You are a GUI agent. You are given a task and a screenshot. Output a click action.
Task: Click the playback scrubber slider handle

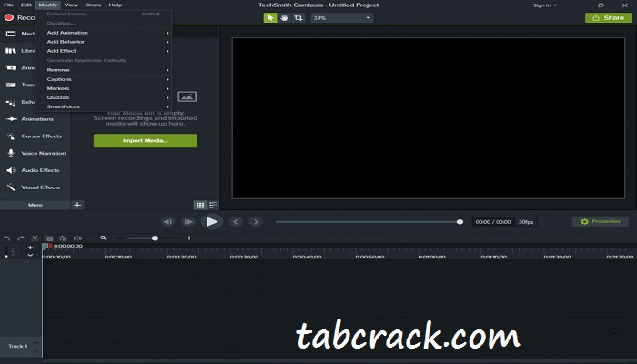point(460,222)
